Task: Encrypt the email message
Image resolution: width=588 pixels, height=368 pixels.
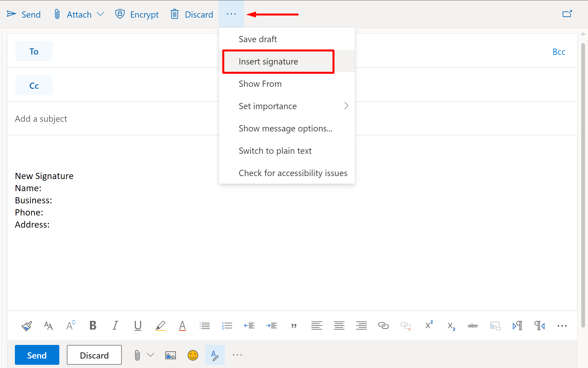Action: tap(137, 14)
